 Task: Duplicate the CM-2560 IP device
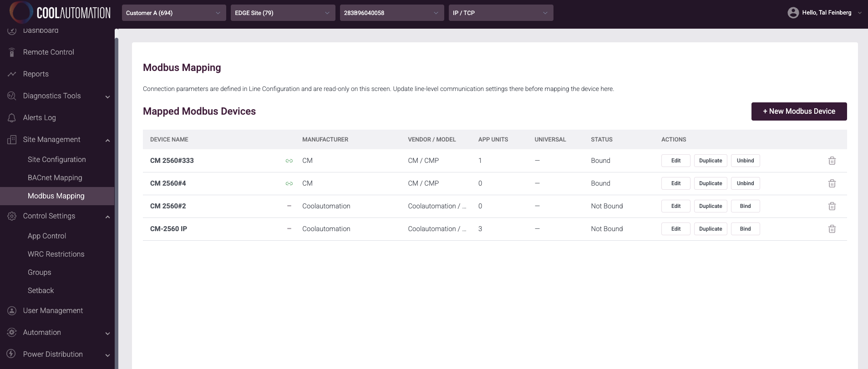tap(711, 229)
